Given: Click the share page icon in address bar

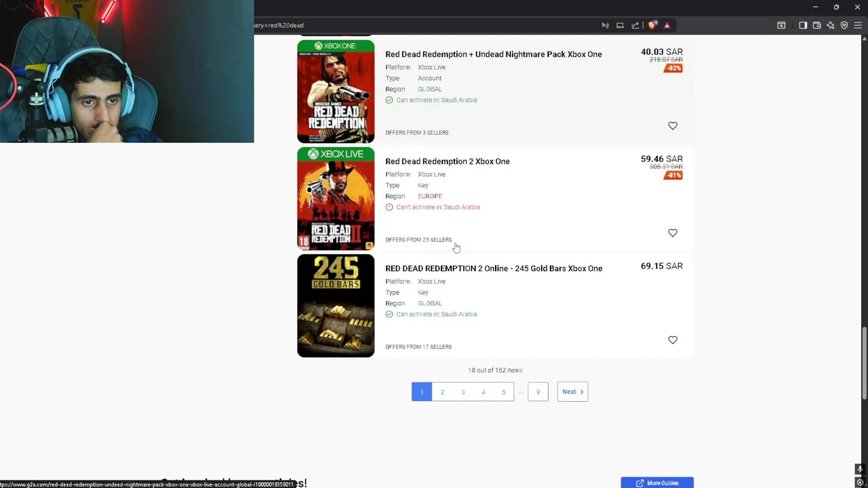Looking at the screenshot, I should click(635, 25).
